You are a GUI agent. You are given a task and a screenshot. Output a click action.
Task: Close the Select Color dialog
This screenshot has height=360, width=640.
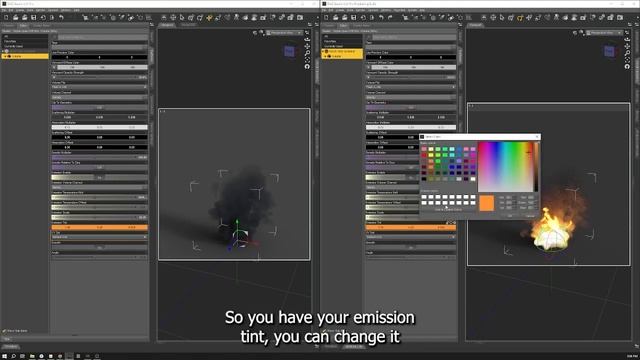[x=537, y=137]
